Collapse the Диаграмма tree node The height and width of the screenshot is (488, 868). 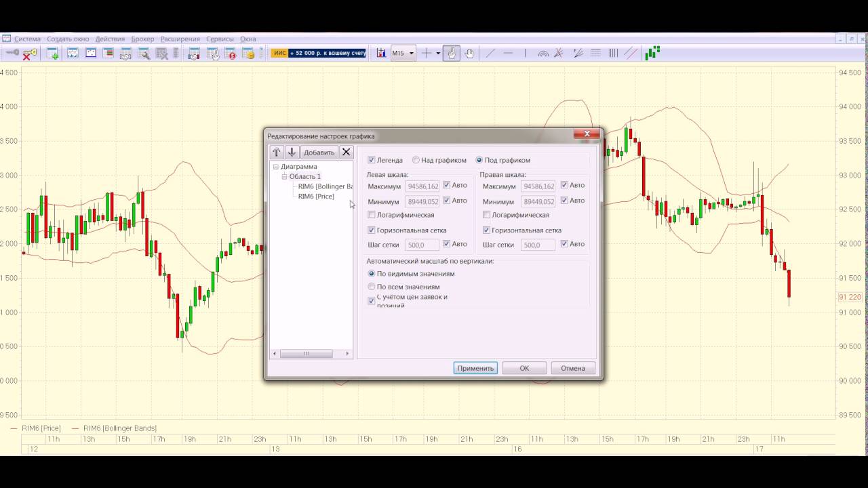(276, 167)
